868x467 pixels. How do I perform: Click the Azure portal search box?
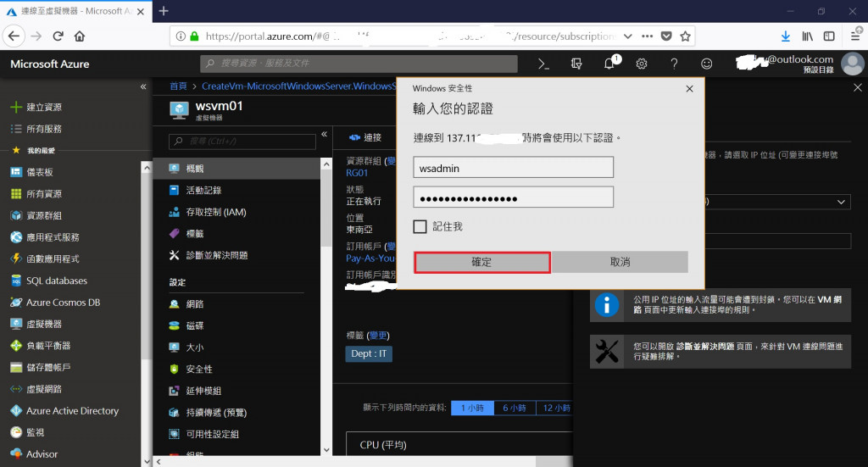coord(359,64)
